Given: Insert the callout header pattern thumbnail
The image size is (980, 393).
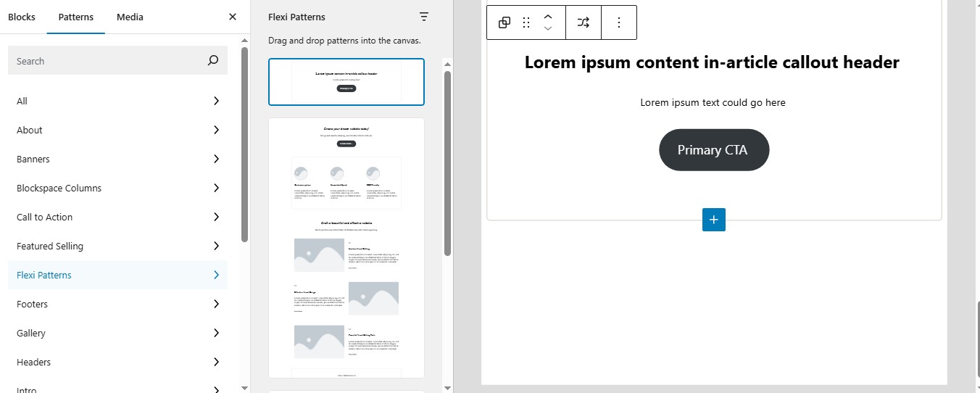Looking at the screenshot, I should 346,82.
